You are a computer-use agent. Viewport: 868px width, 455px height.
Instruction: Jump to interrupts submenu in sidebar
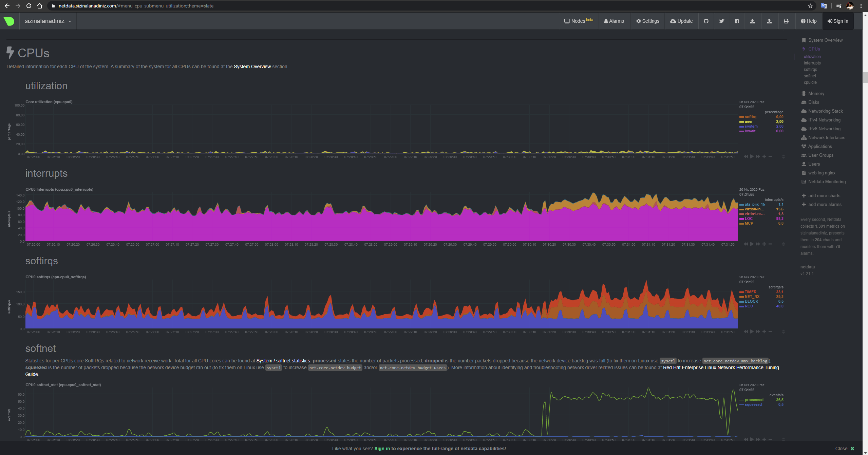tap(812, 63)
